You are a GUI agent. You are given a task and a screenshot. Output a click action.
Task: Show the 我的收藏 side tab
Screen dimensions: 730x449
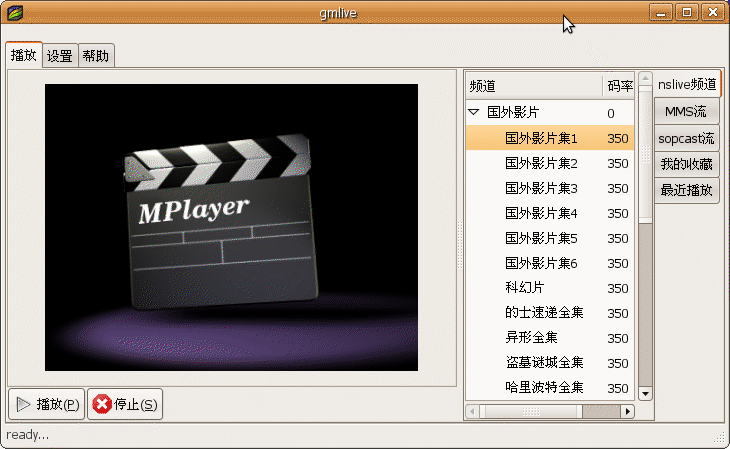[x=686, y=164]
